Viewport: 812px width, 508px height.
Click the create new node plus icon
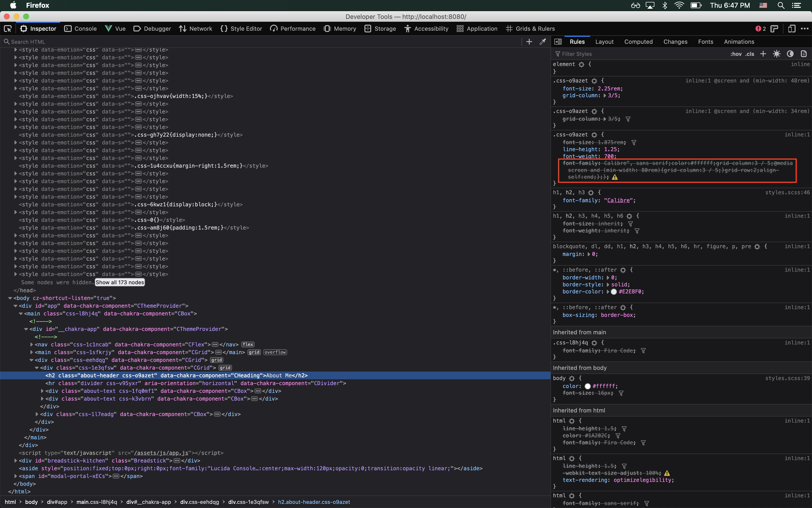point(529,42)
